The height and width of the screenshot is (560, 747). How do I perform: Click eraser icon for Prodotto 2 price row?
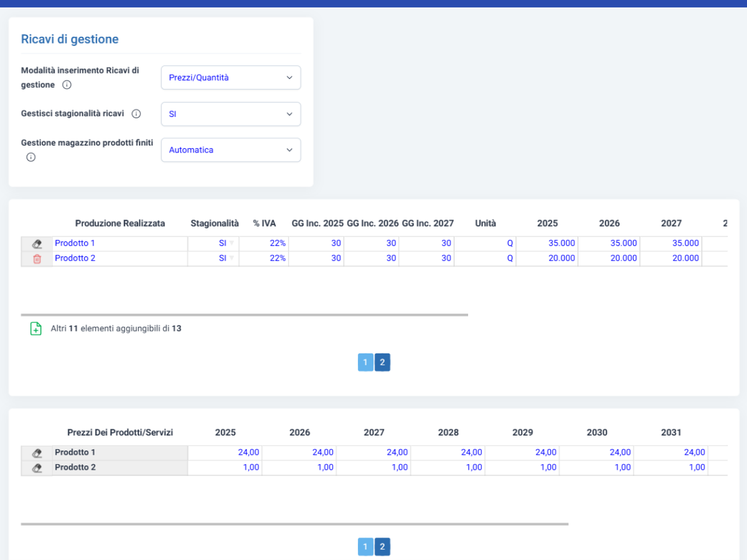click(x=37, y=468)
